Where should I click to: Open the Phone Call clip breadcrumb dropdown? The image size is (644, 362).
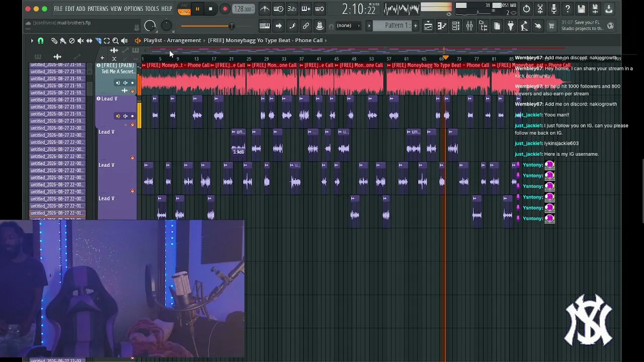268,40
